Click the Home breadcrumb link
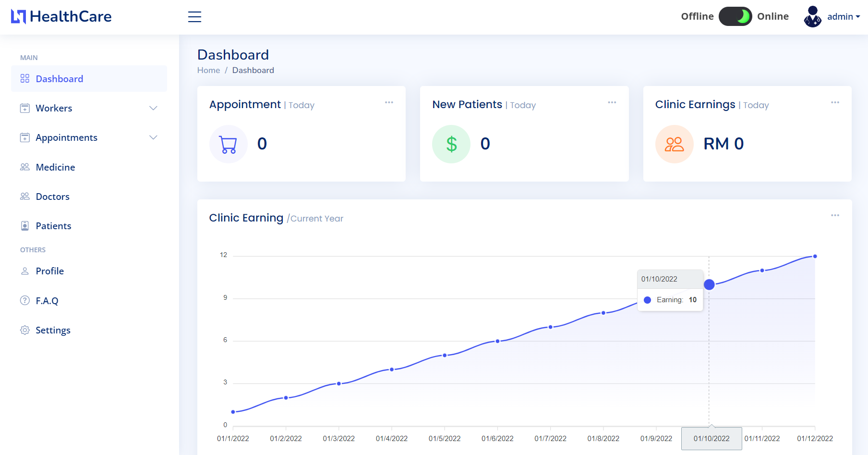868x455 pixels. (208, 70)
